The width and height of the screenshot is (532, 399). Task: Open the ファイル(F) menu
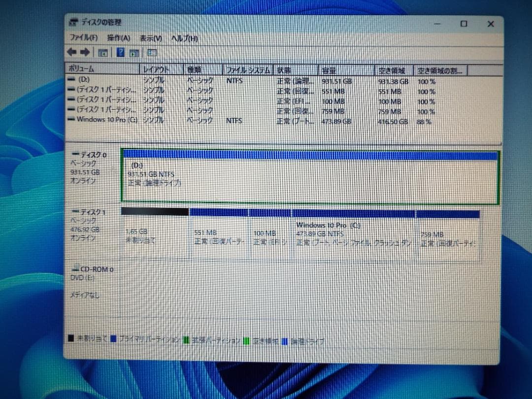click(82, 37)
